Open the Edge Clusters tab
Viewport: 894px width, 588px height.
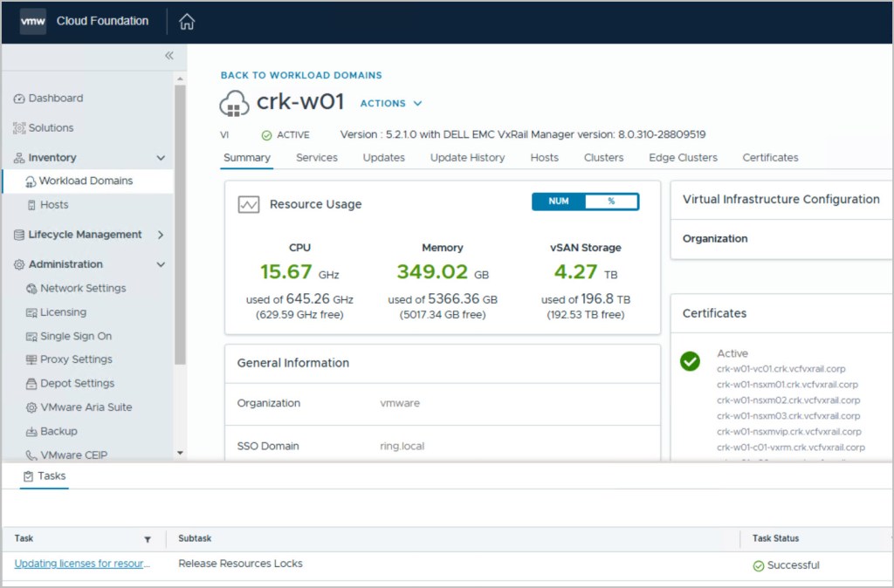pos(683,158)
